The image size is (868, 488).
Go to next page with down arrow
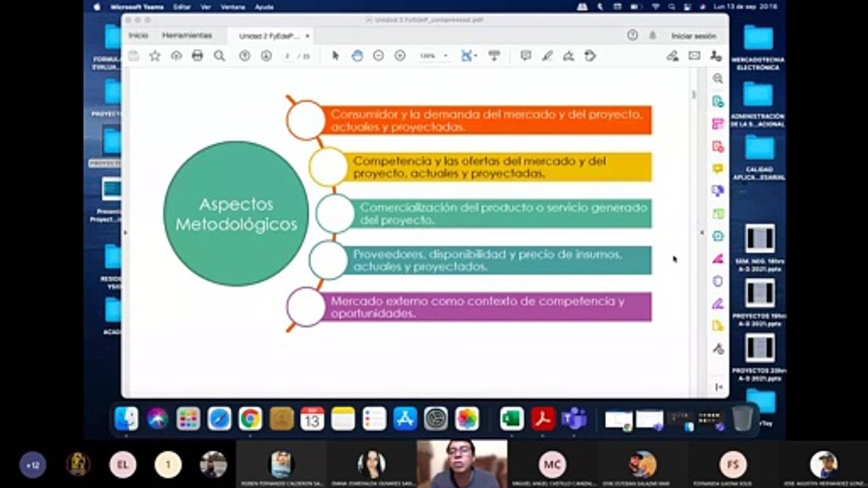pyautogui.click(x=267, y=56)
